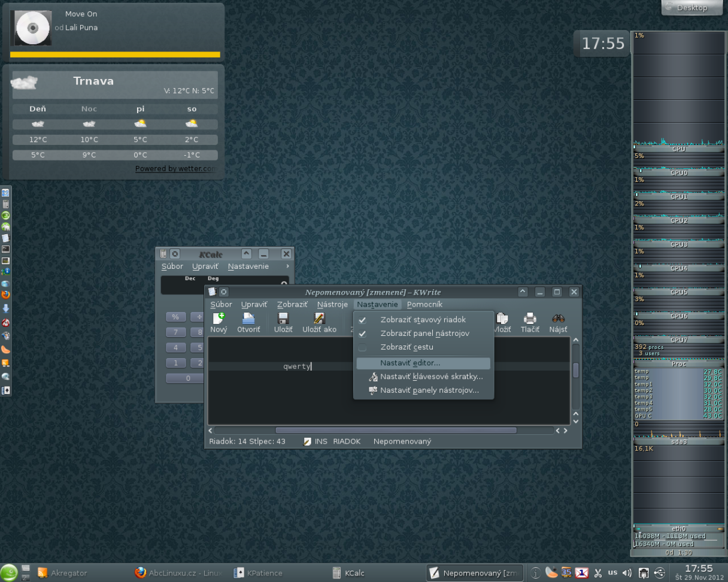
Task: Open the terminal icon in the left launcher
Action: click(5, 248)
